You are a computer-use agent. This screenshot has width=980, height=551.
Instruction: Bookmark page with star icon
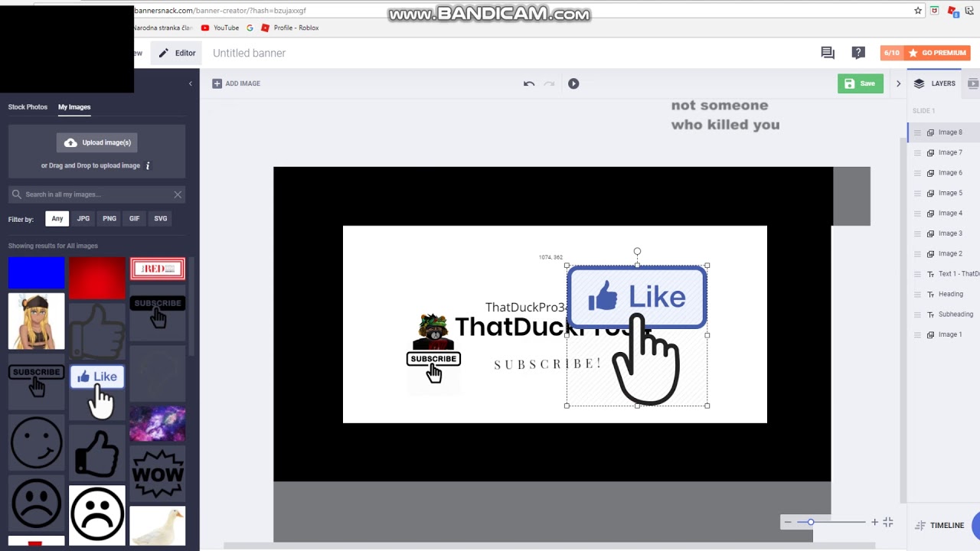[918, 11]
